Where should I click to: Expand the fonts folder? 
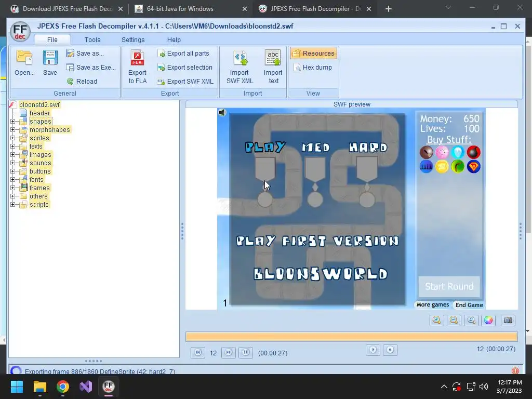tap(13, 179)
